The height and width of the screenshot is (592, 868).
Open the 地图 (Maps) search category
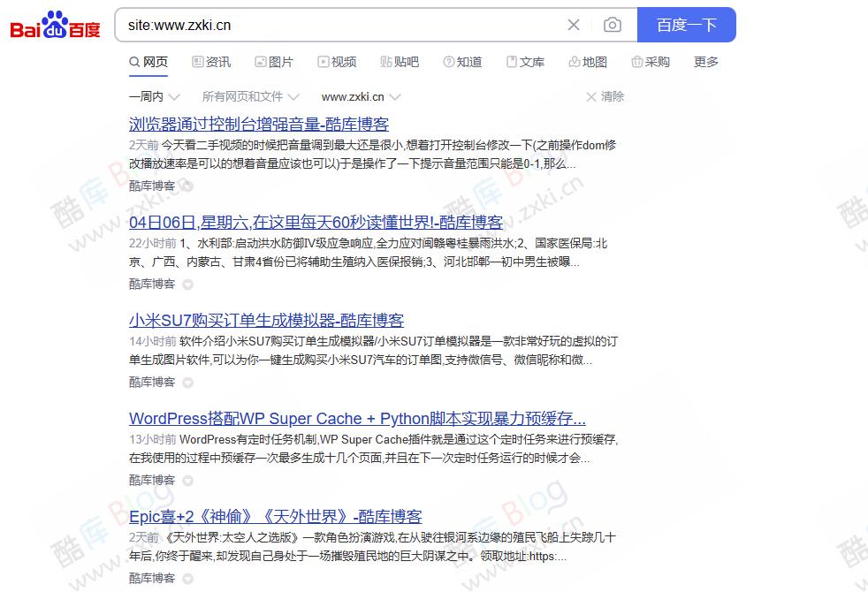[588, 62]
